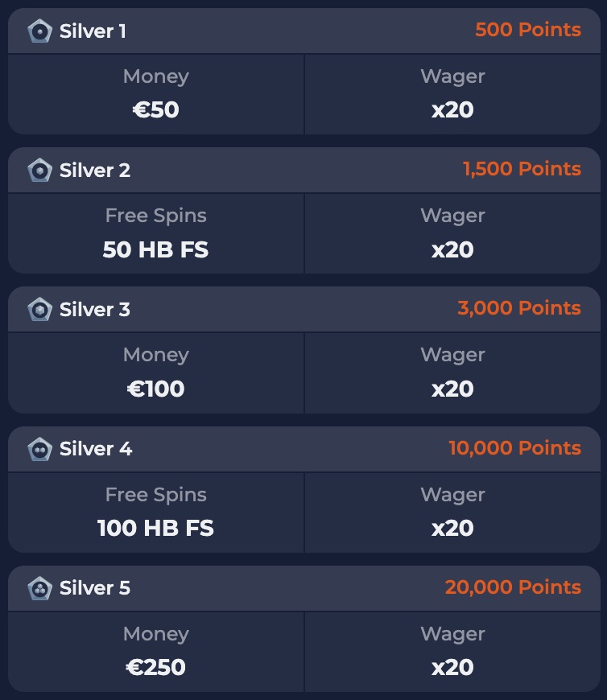Viewport: 607px width, 700px height.
Task: Click the Silver 4 badge icon
Action: coord(39,449)
